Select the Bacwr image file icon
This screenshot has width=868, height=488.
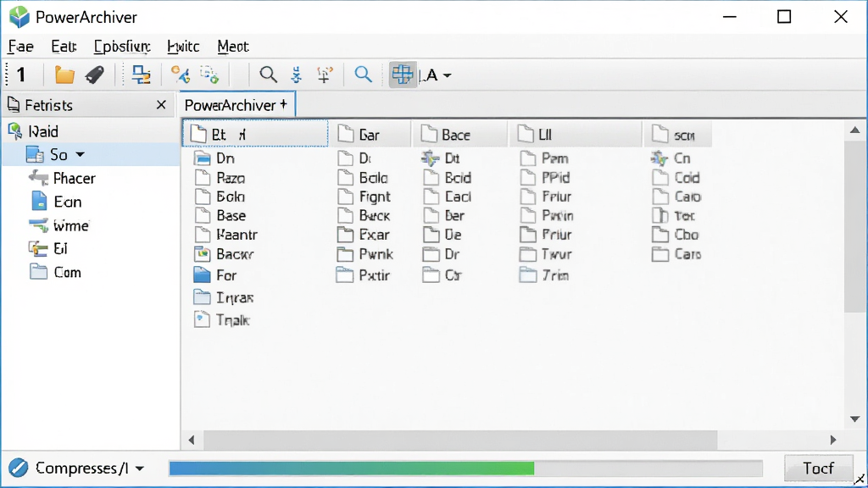click(202, 254)
